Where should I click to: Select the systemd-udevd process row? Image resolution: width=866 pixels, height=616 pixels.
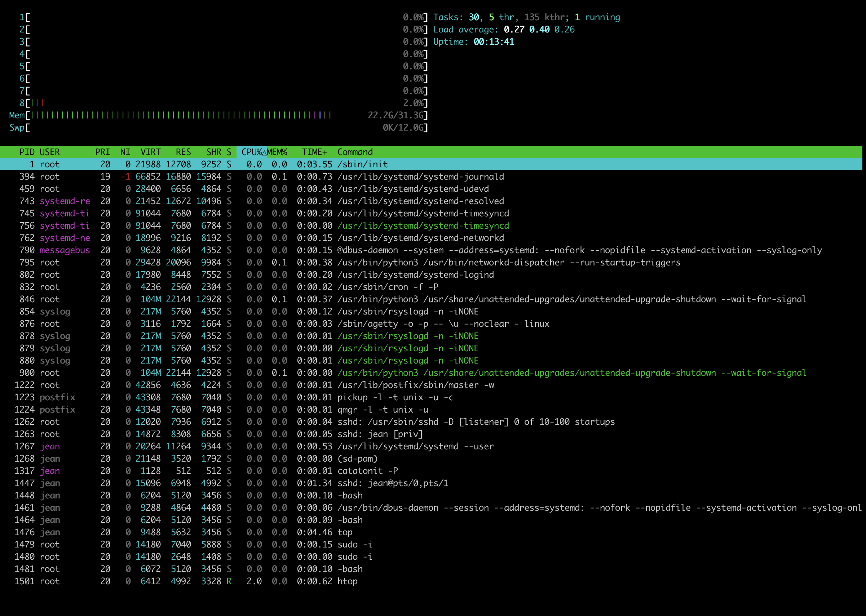point(431,189)
